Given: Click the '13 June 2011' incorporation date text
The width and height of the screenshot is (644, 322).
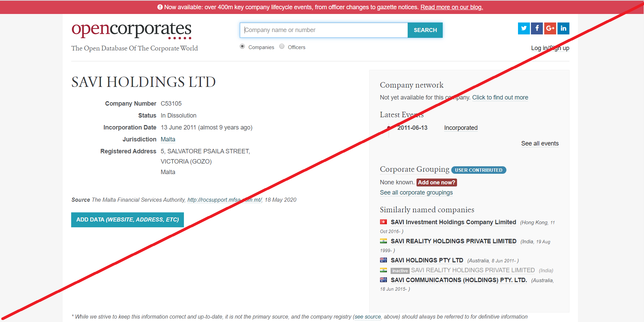Looking at the screenshot, I should (178, 127).
